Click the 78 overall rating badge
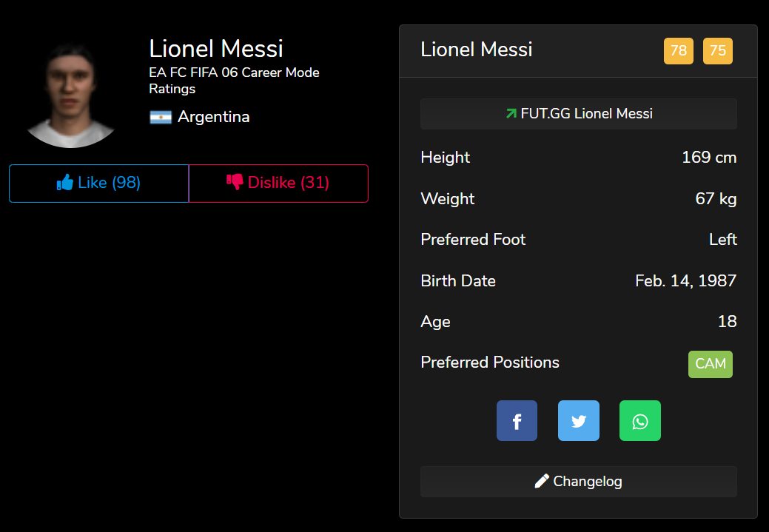Image resolution: width=769 pixels, height=532 pixels. click(678, 51)
